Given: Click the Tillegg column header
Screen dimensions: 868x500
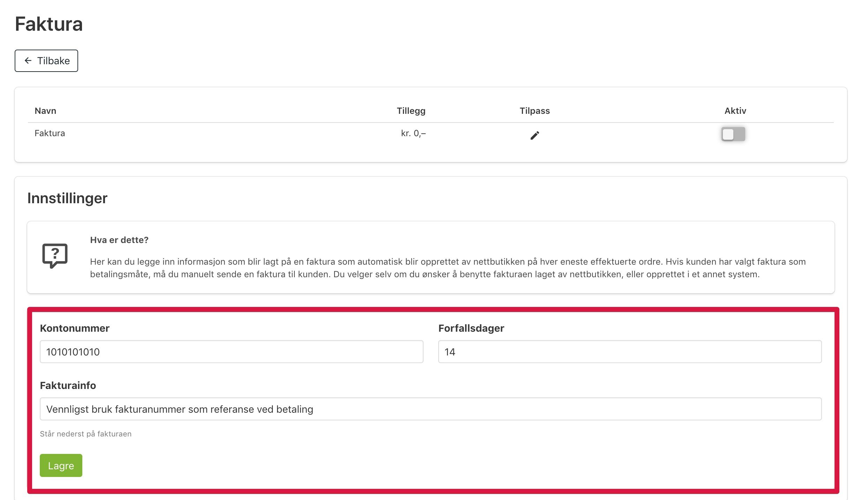Looking at the screenshot, I should (x=411, y=111).
